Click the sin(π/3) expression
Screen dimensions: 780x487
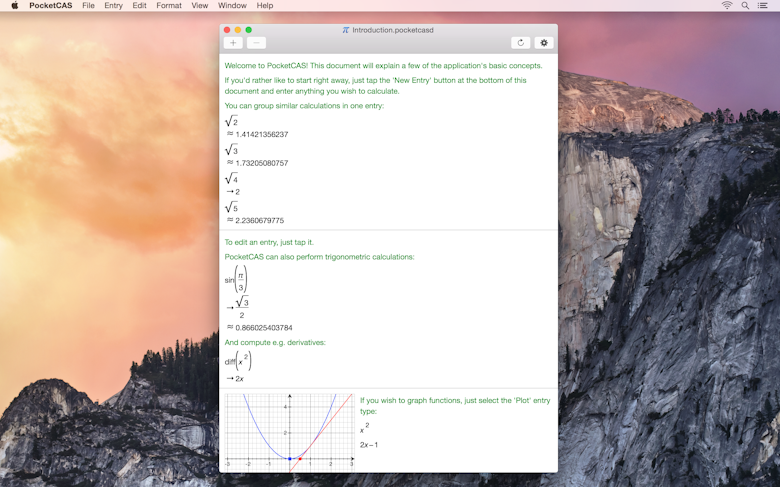[236, 280]
